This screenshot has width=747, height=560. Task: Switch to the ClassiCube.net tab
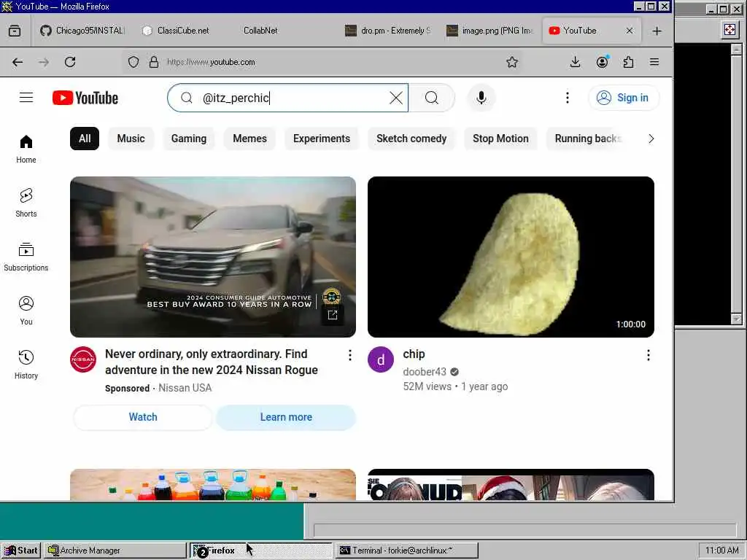[x=182, y=31]
